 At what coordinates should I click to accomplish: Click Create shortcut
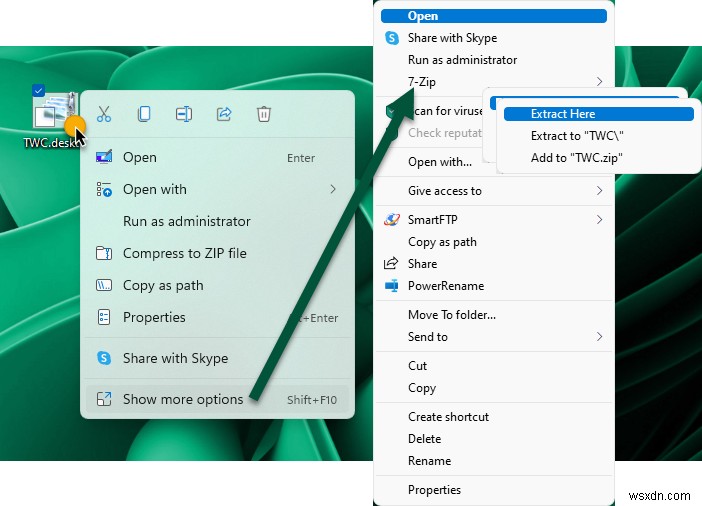[x=494, y=417]
